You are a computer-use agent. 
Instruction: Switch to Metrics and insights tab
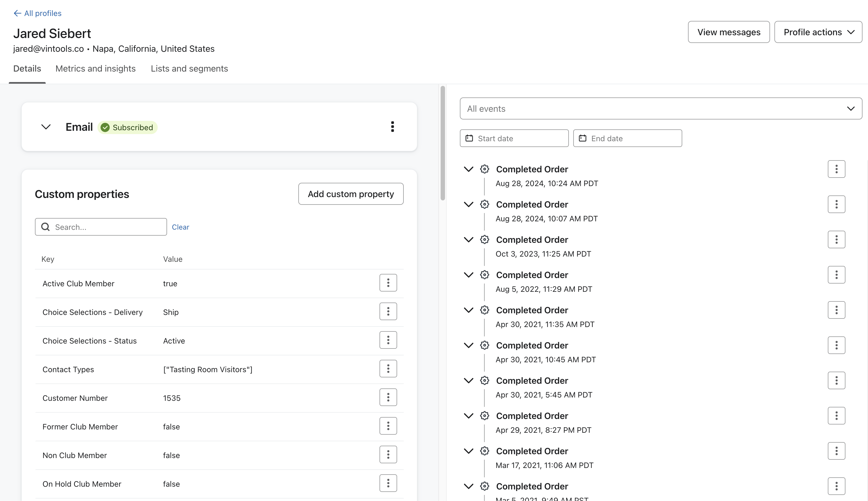[x=95, y=69]
